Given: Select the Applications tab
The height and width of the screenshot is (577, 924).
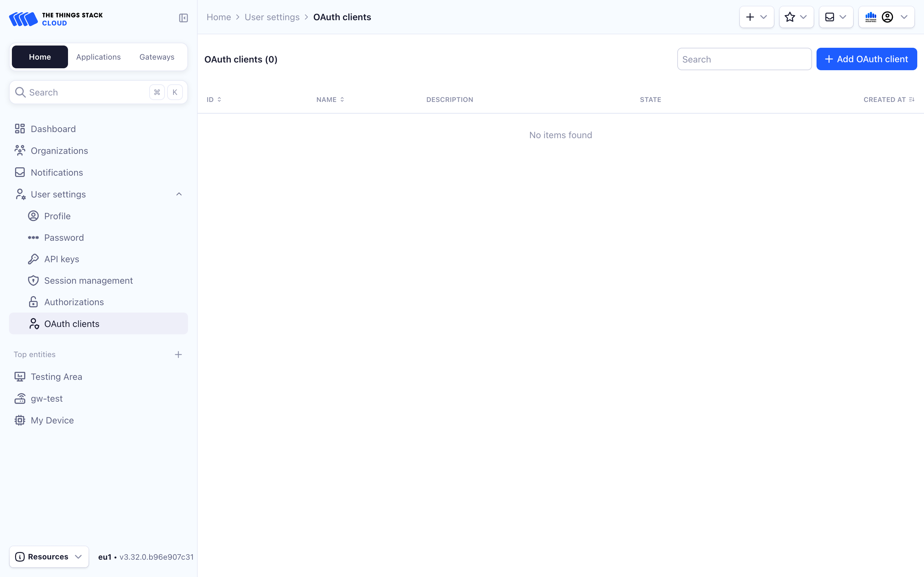Looking at the screenshot, I should [98, 56].
